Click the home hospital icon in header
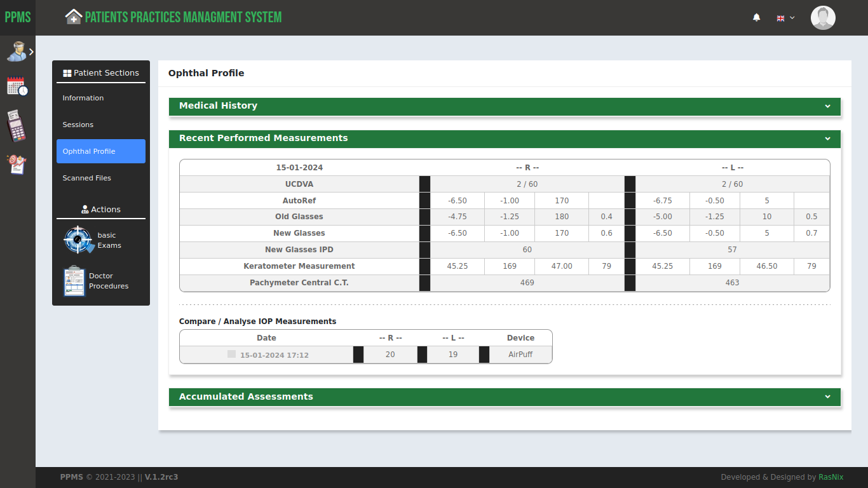Viewport: 868px width, 488px height. (74, 17)
